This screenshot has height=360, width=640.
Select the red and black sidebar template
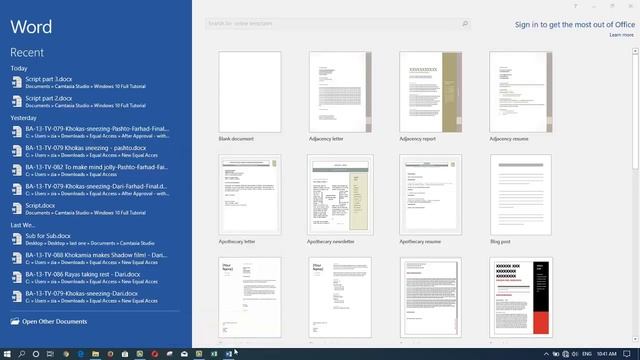tap(521, 298)
